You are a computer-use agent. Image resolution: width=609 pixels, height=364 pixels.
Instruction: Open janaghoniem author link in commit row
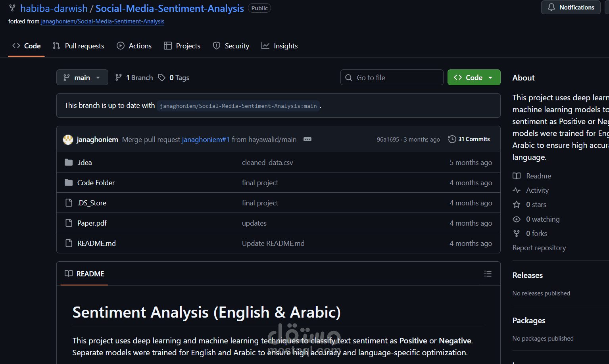point(97,140)
